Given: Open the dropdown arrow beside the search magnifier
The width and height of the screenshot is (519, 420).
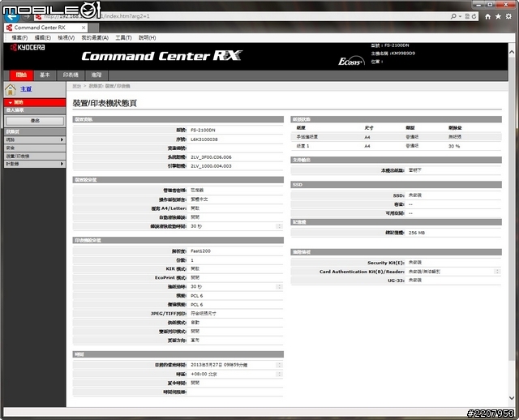Looking at the screenshot, I should [460, 16].
